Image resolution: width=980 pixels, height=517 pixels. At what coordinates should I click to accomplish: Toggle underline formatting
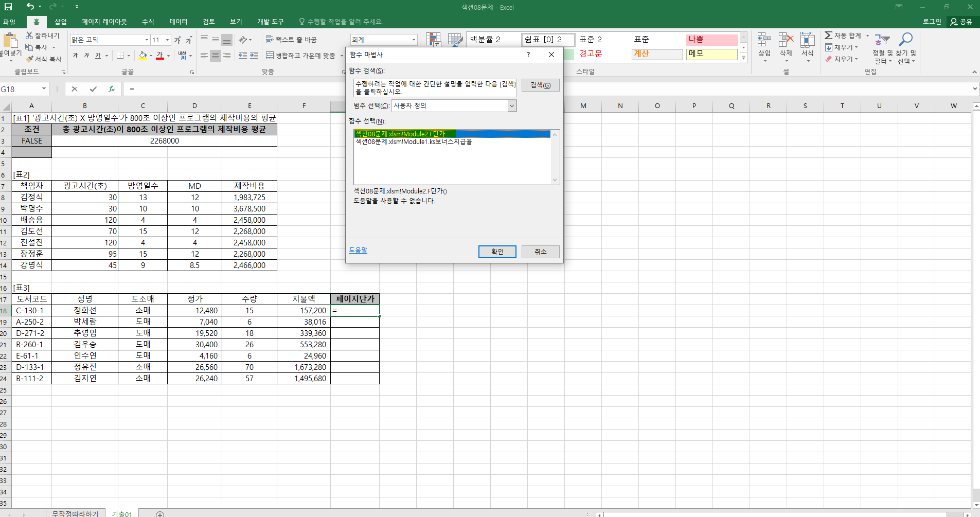[x=98, y=56]
